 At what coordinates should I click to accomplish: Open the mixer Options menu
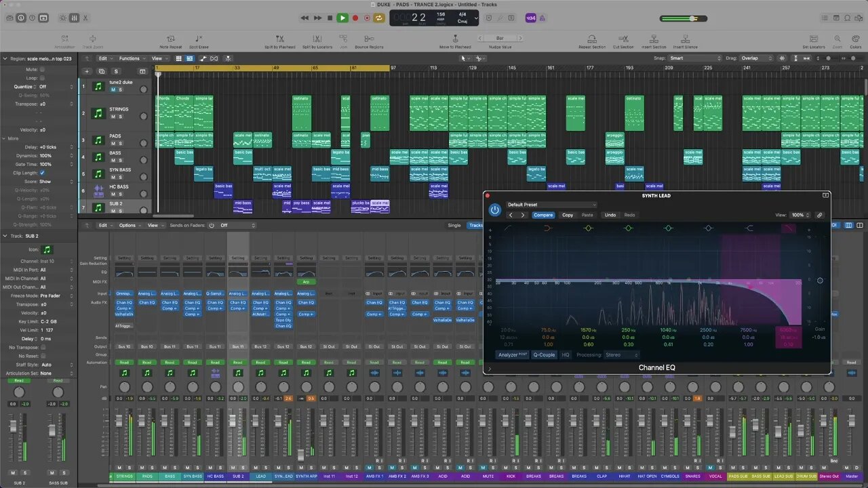click(129, 225)
